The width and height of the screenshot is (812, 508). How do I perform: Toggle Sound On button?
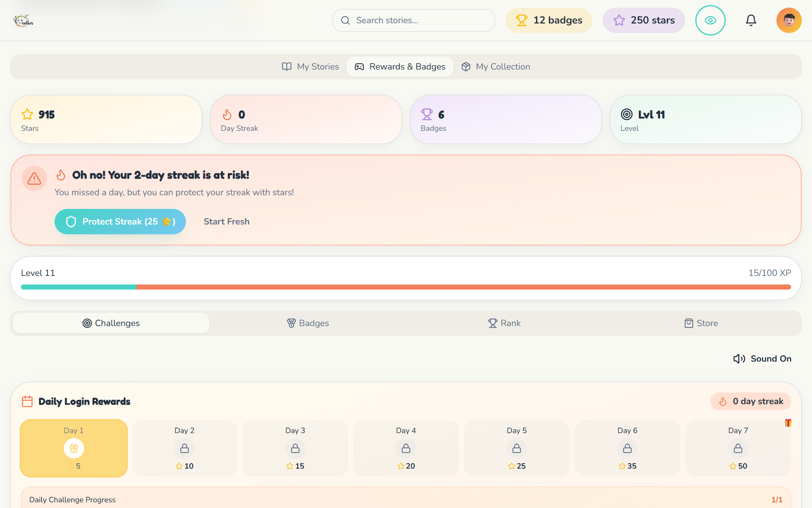[762, 359]
